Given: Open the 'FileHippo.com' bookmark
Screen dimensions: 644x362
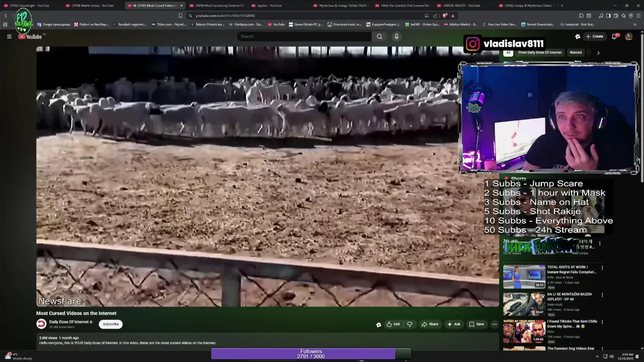Looking at the screenshot, I should [246, 24].
